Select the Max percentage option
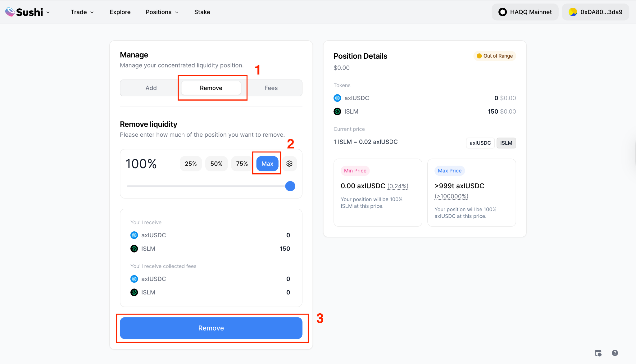 point(267,164)
